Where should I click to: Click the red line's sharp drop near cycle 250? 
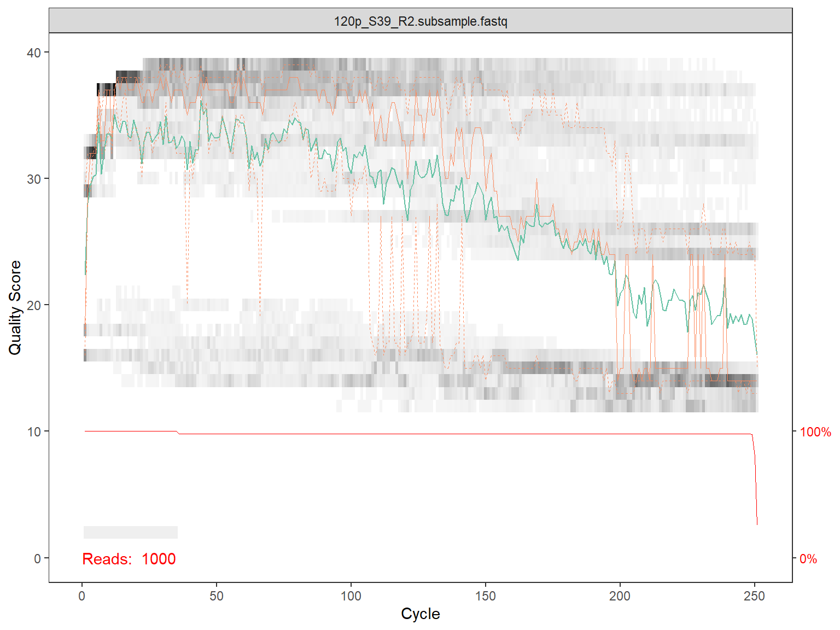pos(756,481)
